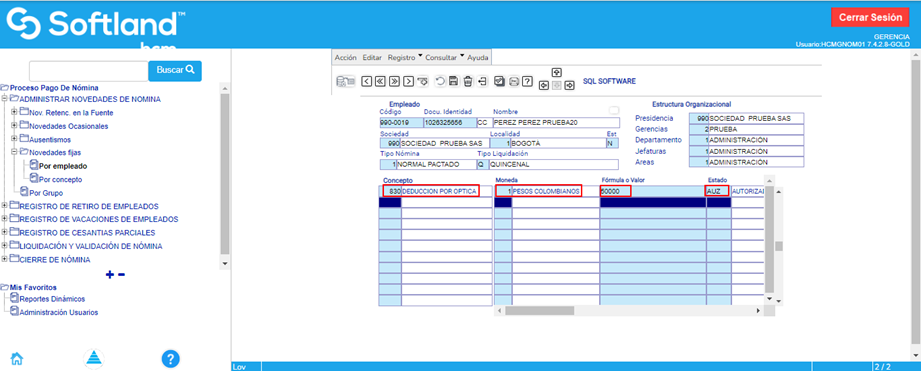Open Por Grupo in the tree

coord(46,193)
